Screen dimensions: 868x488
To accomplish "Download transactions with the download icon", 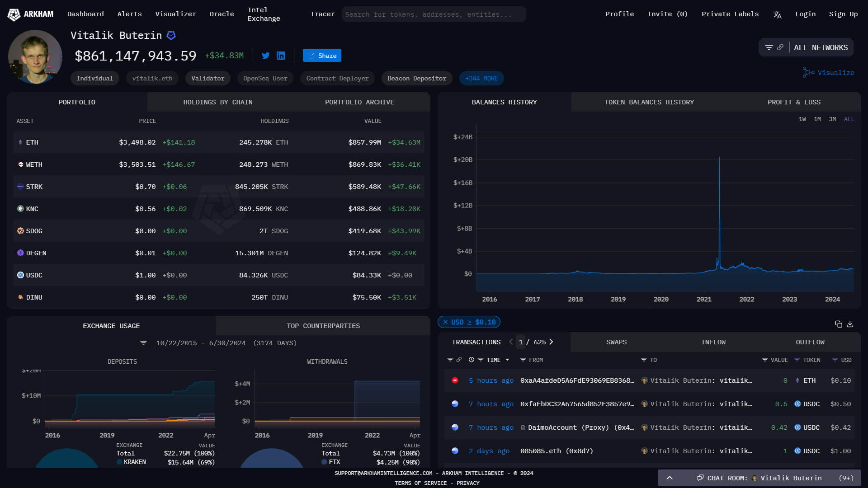I will pyautogui.click(x=850, y=324).
